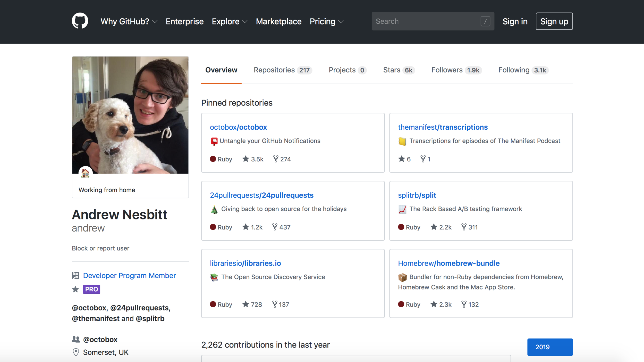644x362 pixels.
Task: Open stargazers of 24pullrequests showing 1.2k
Action: (252, 227)
